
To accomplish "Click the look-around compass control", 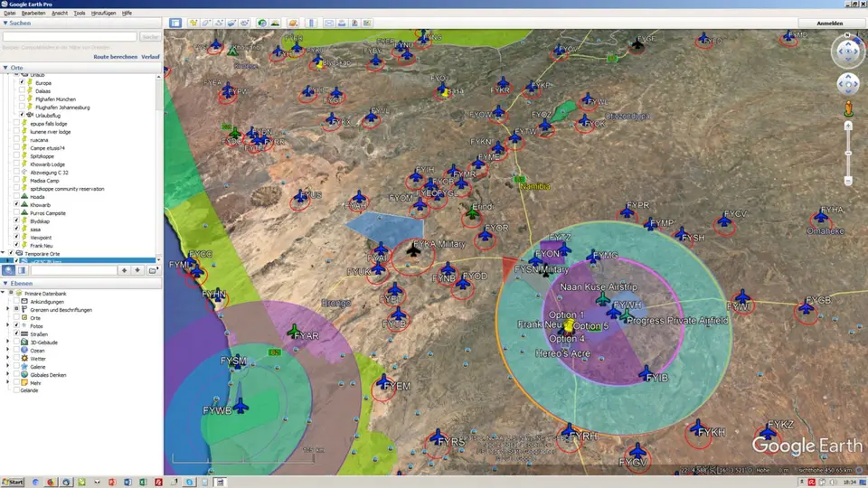I will [848, 52].
